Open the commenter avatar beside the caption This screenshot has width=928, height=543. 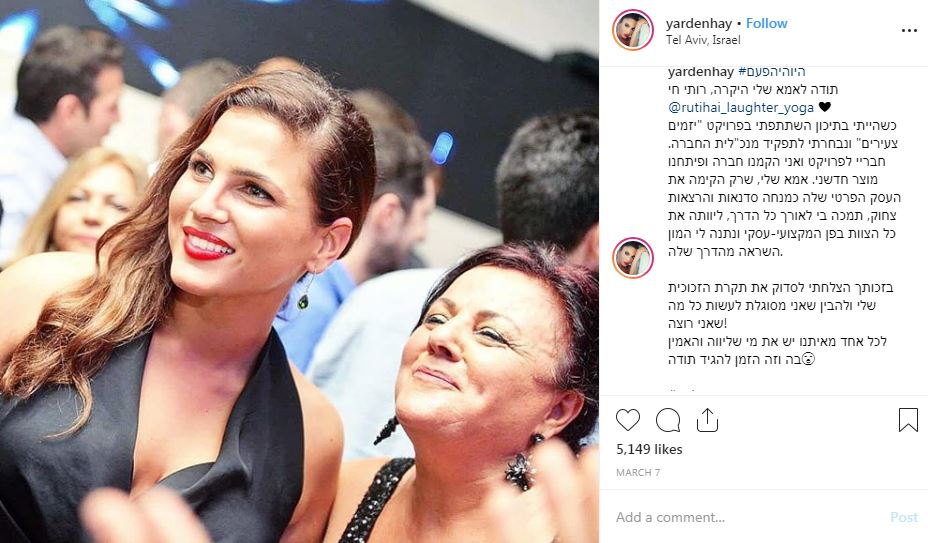633,258
